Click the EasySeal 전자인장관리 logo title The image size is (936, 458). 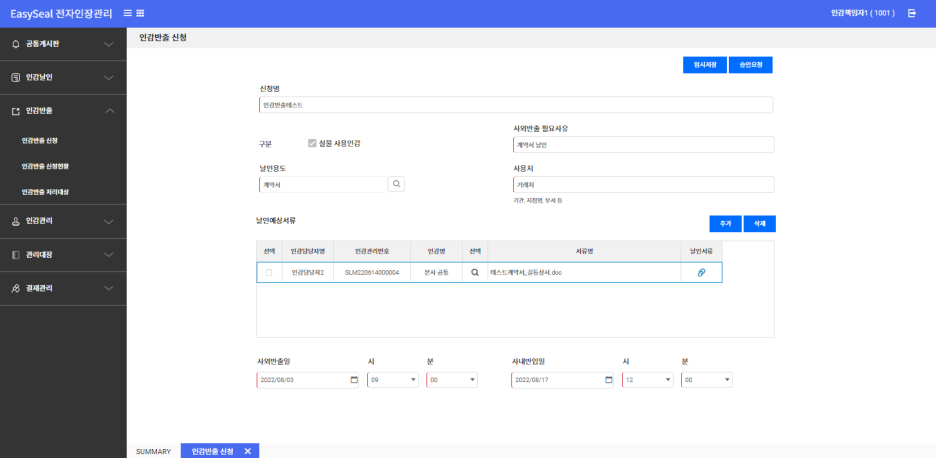61,13
